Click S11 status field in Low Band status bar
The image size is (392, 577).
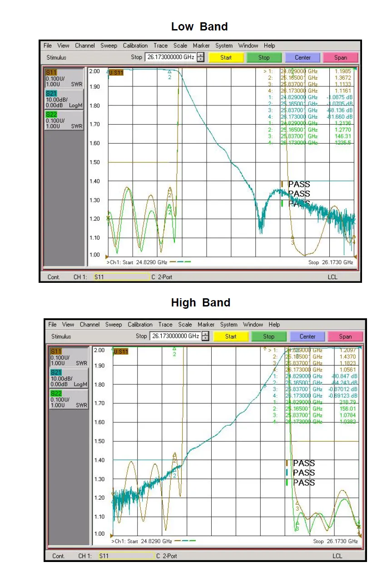tap(121, 277)
